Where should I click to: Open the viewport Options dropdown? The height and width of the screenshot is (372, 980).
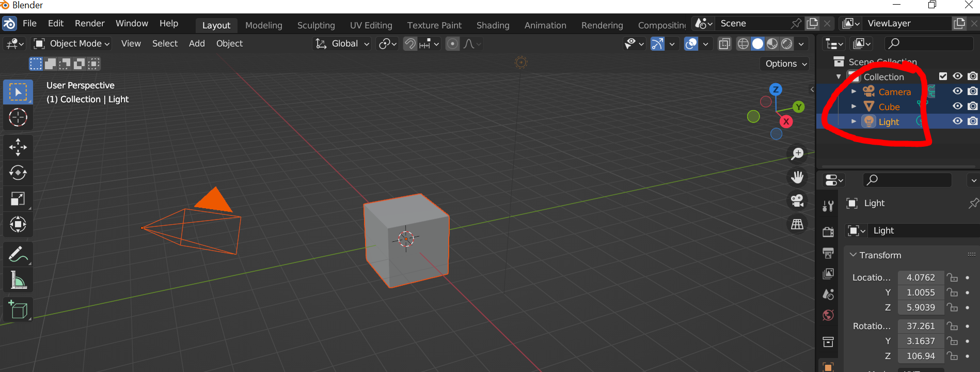click(x=785, y=64)
